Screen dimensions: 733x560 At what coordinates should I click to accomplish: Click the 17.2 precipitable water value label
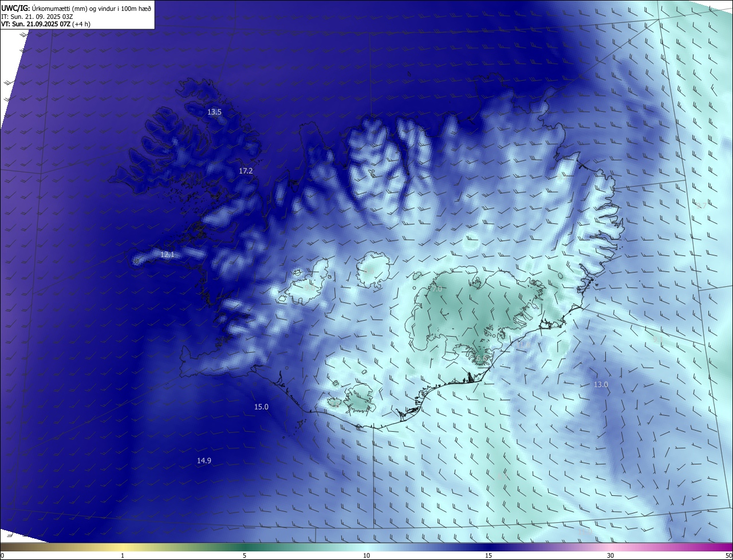pyautogui.click(x=246, y=171)
